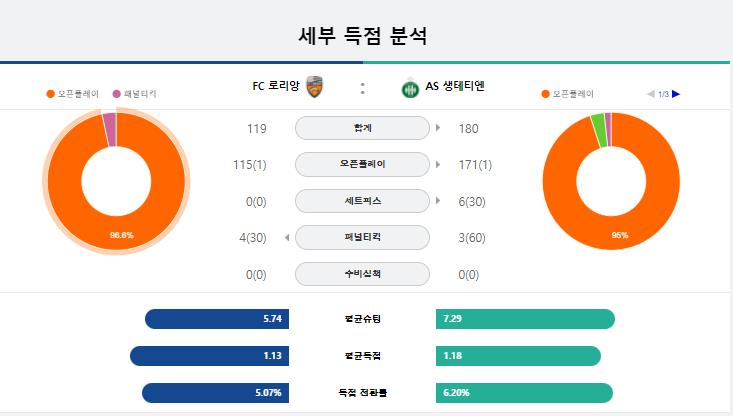Click the FC 로리앙 team crest icon

click(314, 87)
